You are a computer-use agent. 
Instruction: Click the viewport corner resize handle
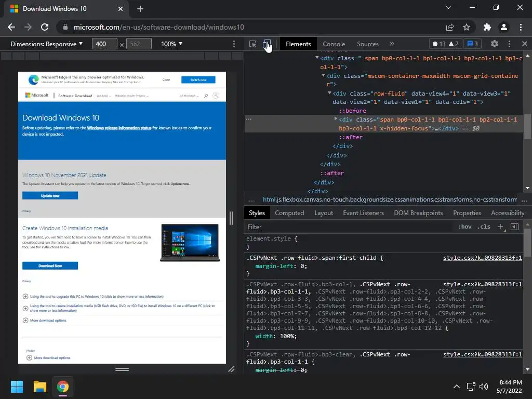pos(231,369)
